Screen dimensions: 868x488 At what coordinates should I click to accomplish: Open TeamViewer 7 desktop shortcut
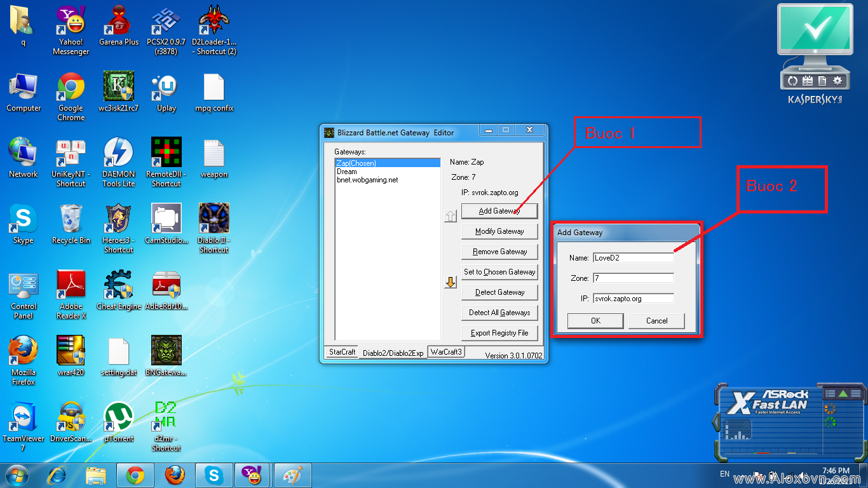click(x=24, y=427)
